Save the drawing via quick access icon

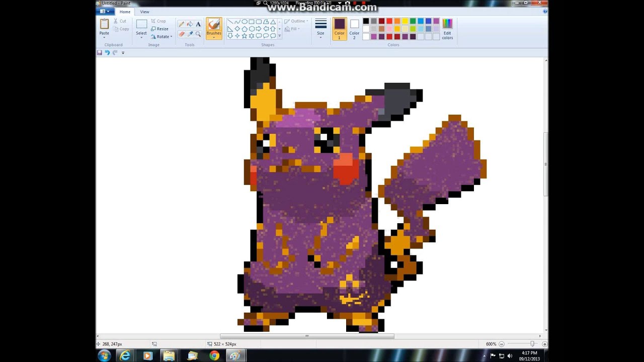coord(99,52)
